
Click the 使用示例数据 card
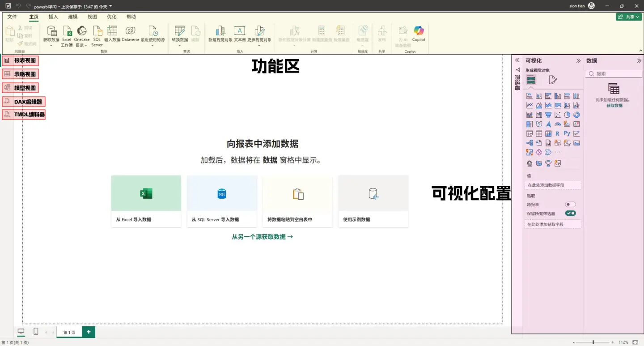click(x=373, y=201)
